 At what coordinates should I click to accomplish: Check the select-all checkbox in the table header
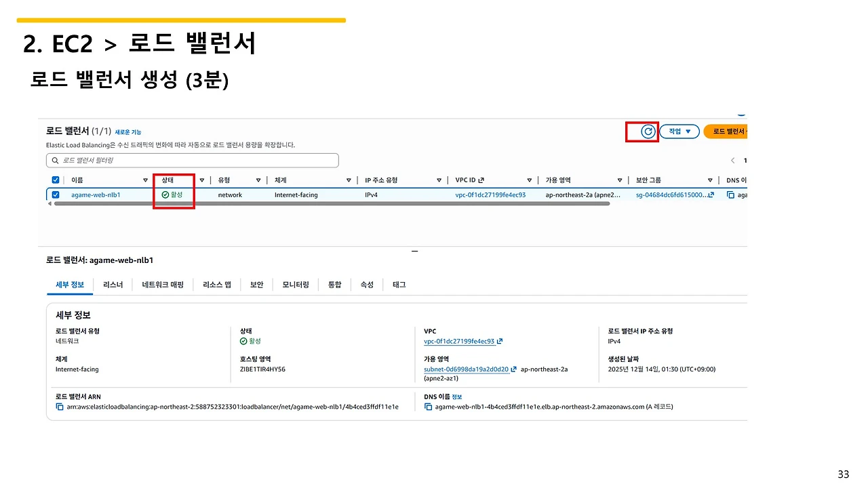[55, 180]
